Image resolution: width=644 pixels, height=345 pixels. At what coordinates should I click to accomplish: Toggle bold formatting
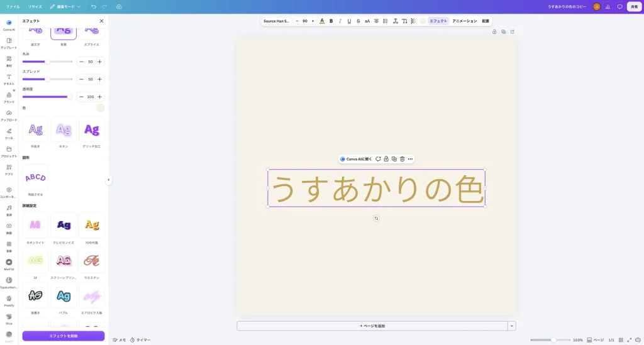331,21
